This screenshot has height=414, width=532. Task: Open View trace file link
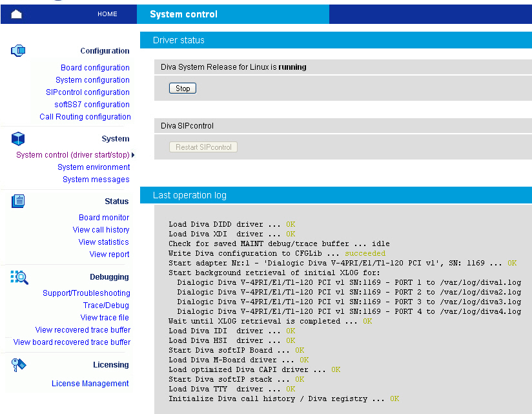105,318
